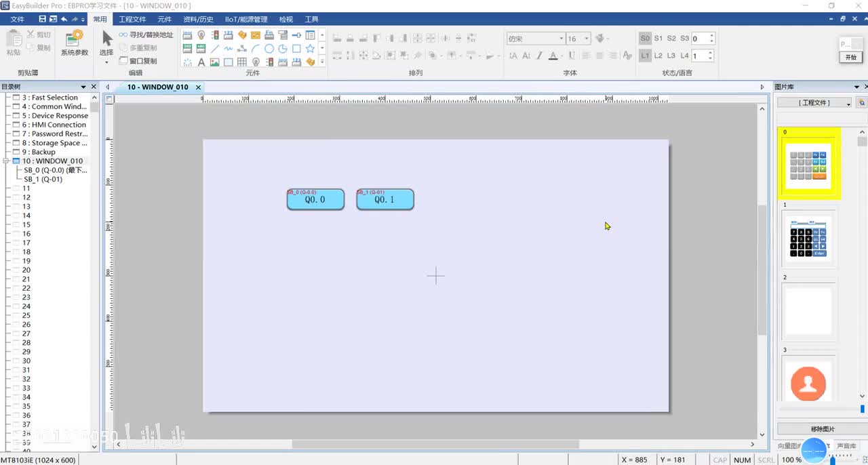Click the picture library thumbnail size slider

tap(863, 409)
